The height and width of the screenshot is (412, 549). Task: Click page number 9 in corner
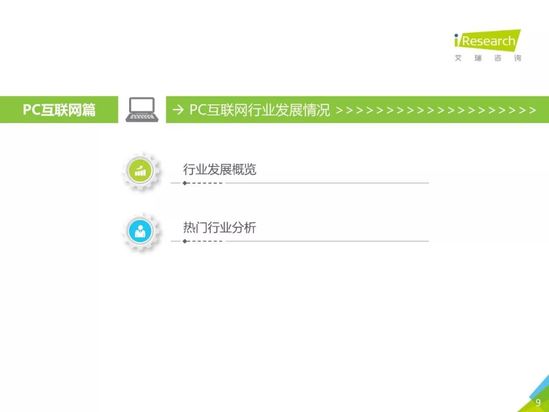click(x=538, y=403)
